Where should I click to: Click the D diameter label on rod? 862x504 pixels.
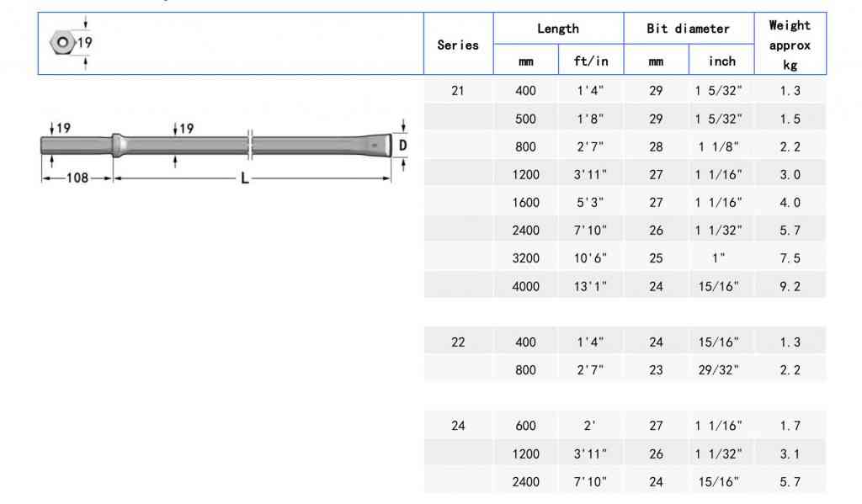tap(403, 146)
